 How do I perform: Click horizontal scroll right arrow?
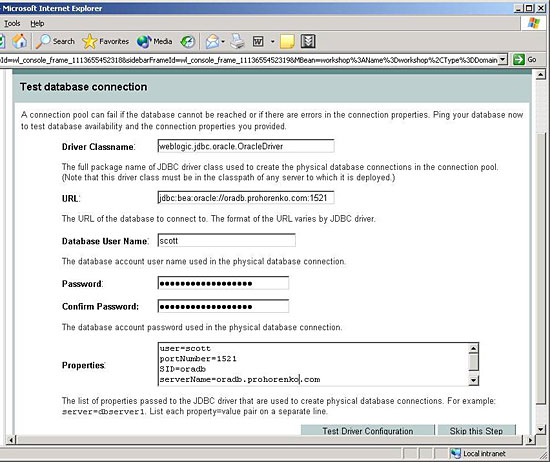click(529, 440)
